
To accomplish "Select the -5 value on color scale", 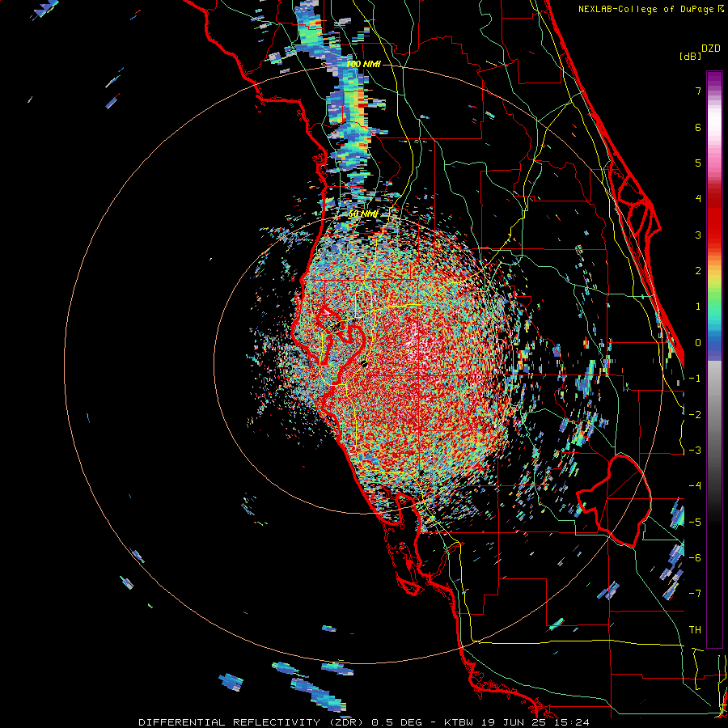I will [695, 523].
